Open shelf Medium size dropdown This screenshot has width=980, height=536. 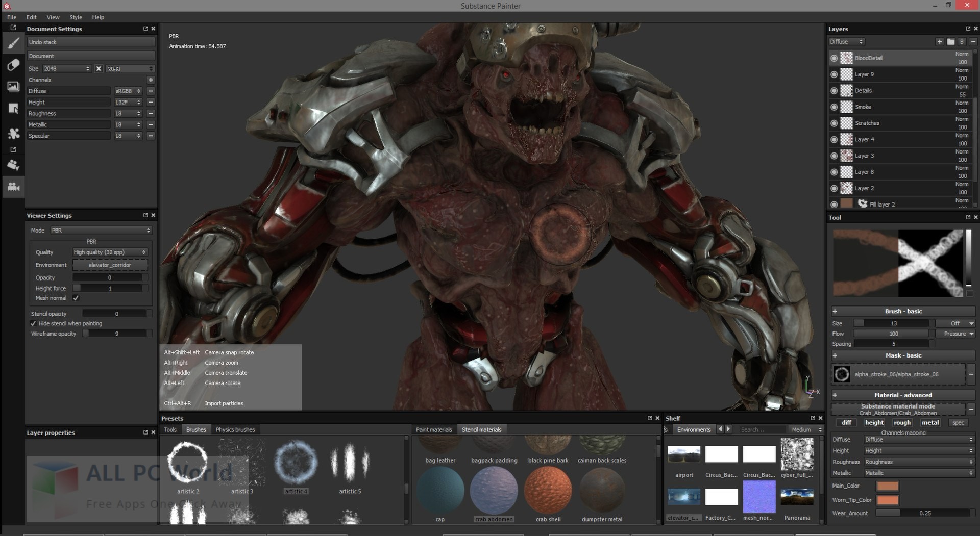pos(806,430)
